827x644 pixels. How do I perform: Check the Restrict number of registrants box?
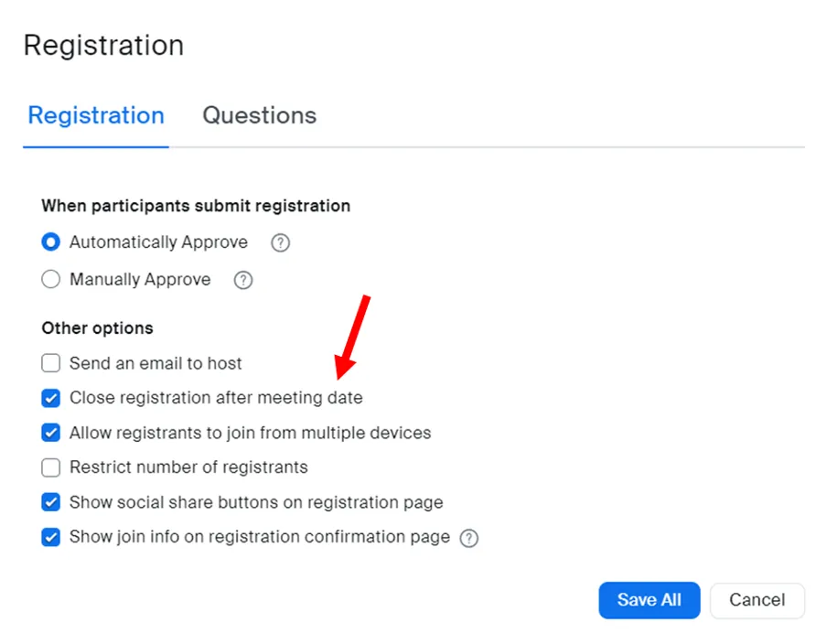pos(51,467)
